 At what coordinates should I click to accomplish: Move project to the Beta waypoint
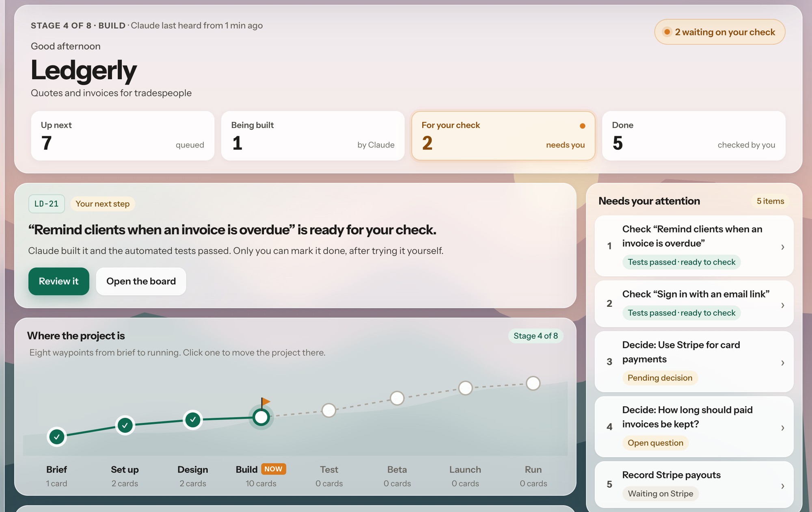click(x=397, y=398)
